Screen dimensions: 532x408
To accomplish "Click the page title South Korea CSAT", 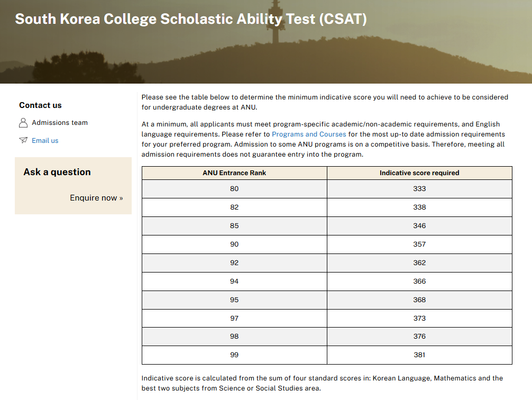I will (191, 19).
